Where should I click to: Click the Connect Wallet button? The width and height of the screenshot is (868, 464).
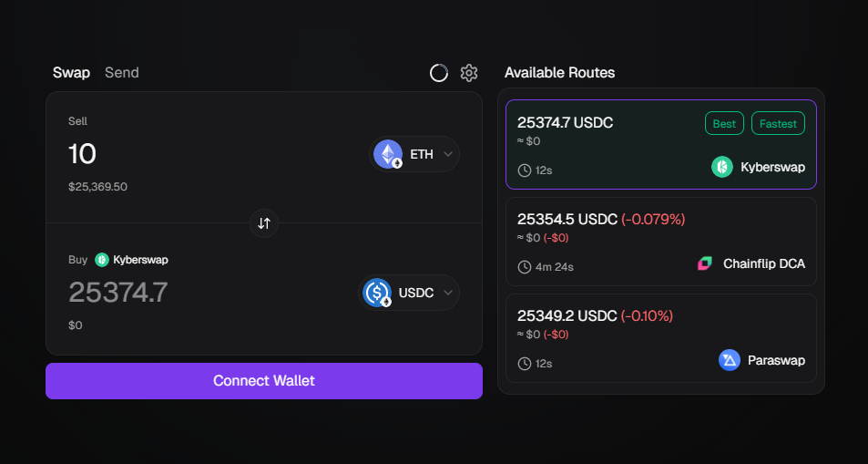[264, 381]
